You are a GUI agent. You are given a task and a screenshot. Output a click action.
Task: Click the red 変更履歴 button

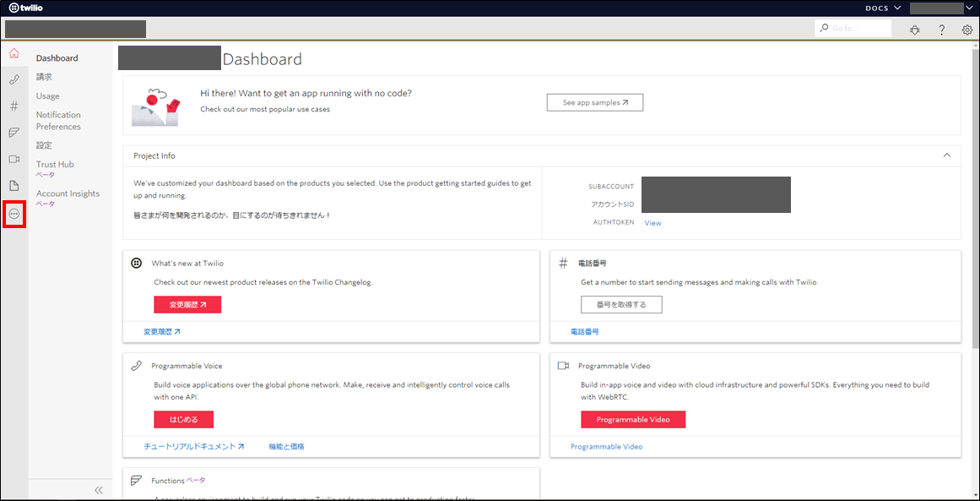point(187,305)
